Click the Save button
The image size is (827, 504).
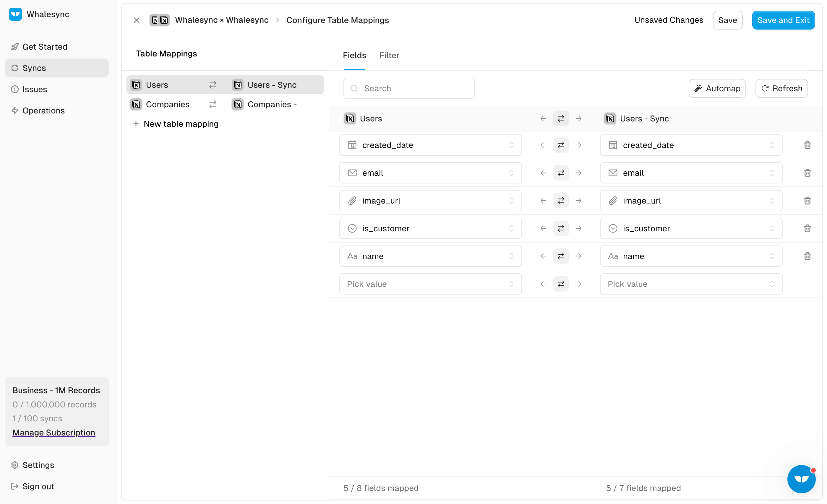727,20
